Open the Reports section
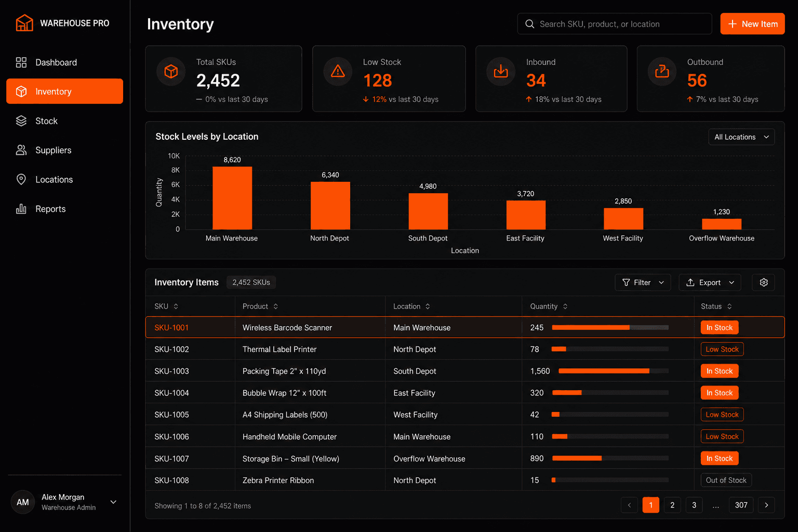 (x=64, y=209)
